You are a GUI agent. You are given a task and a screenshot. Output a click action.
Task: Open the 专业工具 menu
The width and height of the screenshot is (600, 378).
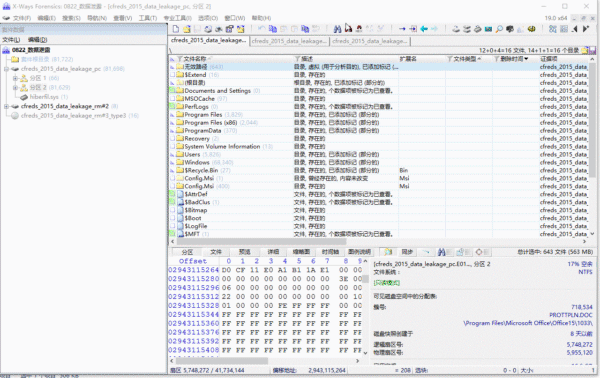coord(178,18)
